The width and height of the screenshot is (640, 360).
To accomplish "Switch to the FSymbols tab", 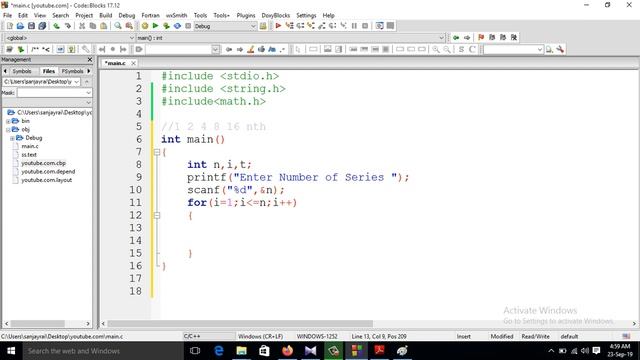I will [72, 71].
